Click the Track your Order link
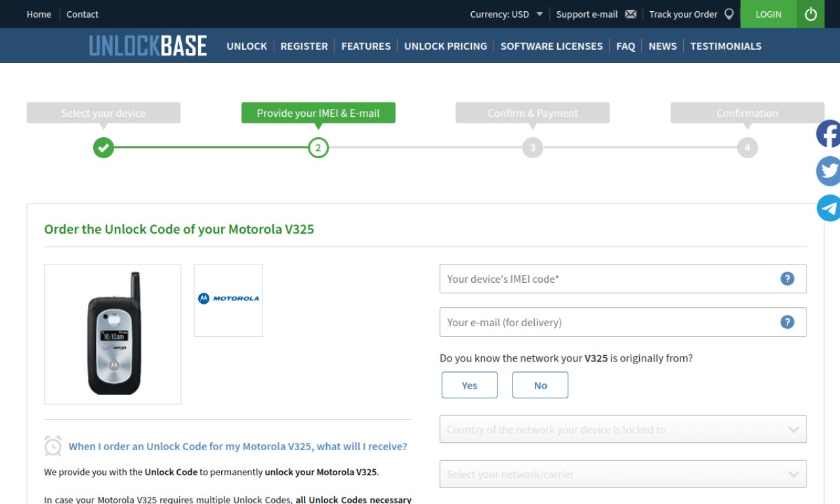 [x=683, y=14]
